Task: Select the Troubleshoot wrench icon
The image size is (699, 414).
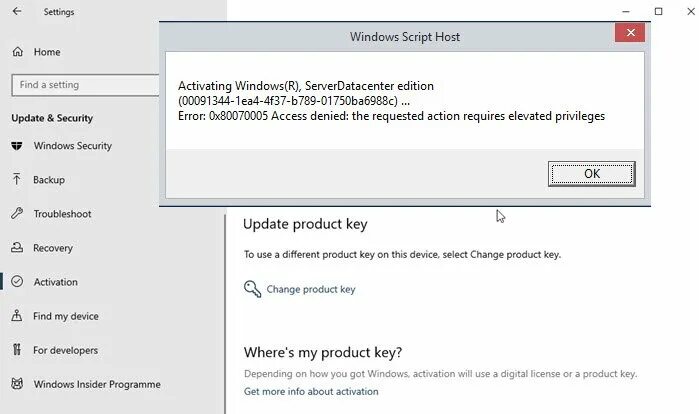Action: [x=17, y=214]
